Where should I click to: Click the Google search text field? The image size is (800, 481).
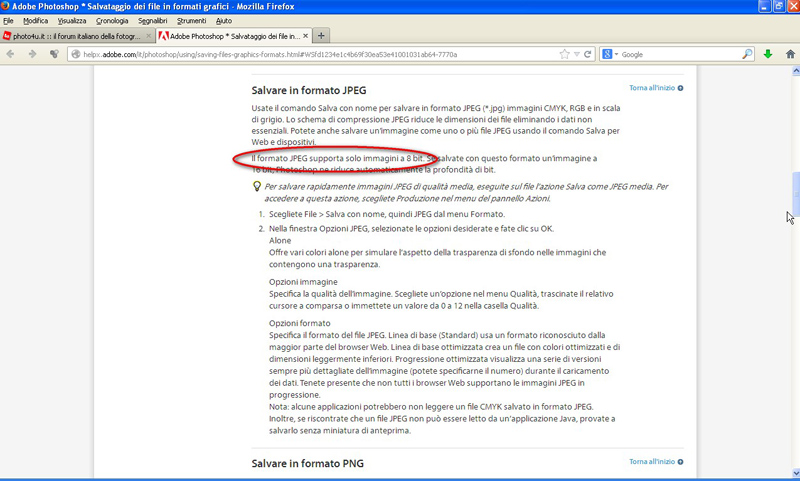click(680, 54)
